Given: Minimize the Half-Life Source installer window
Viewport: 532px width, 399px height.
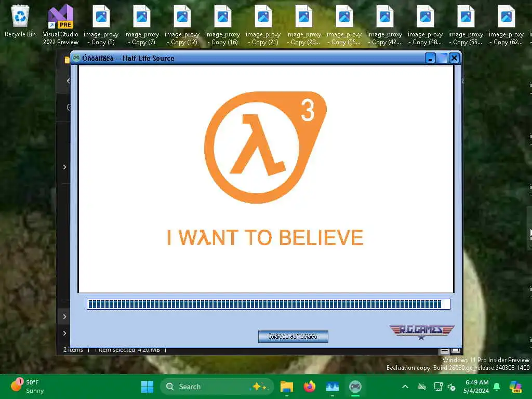Looking at the screenshot, I should coord(430,58).
